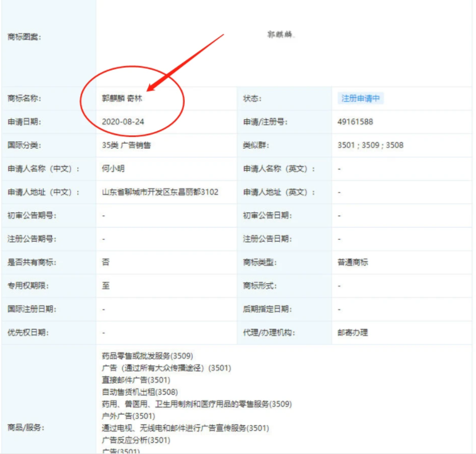
Task: Select application date 2020-08-24
Action: [123, 122]
